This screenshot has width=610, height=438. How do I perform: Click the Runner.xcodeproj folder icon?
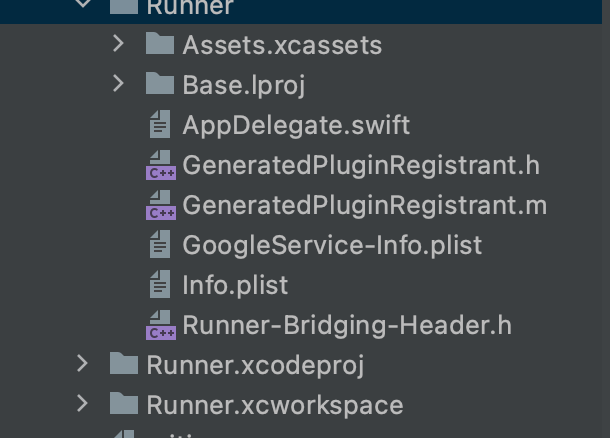124,363
